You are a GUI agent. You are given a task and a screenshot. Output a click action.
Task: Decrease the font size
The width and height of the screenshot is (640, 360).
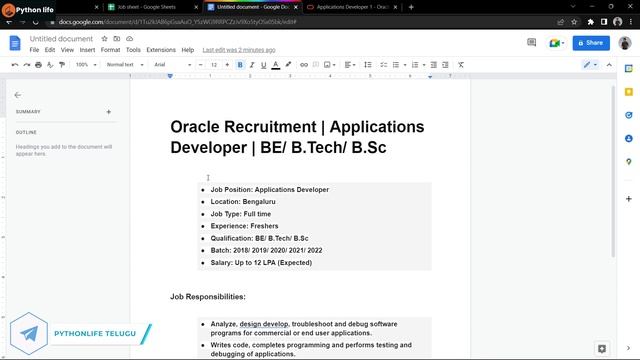[200, 65]
